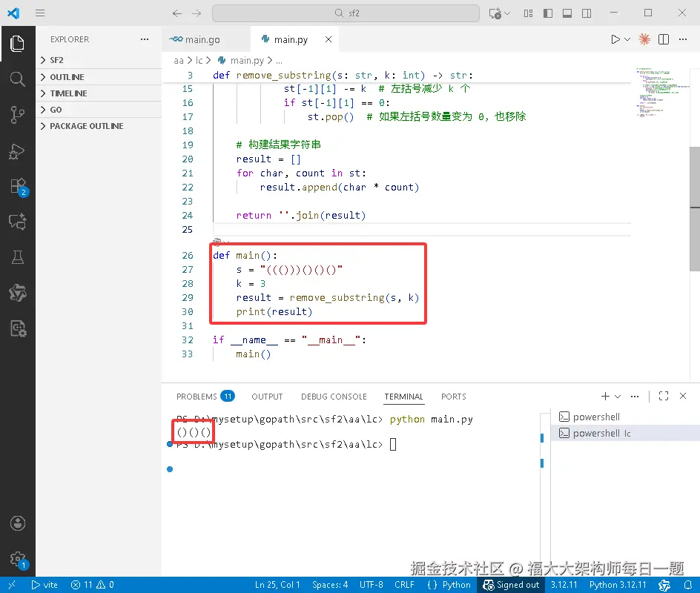Viewport: 700px width, 593px height.
Task: Open Explorer Views and More Actions ellipsis
Action: click(145, 39)
